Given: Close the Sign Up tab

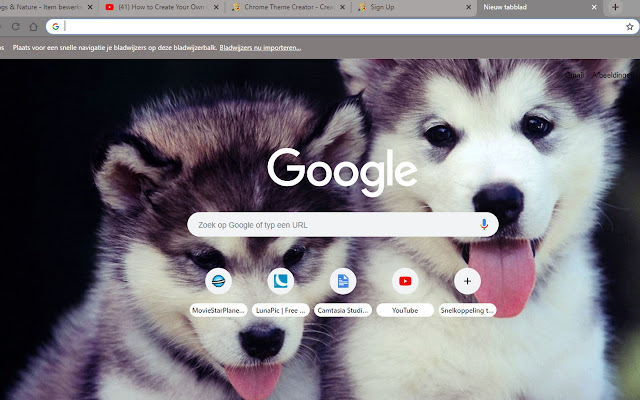Looking at the screenshot, I should [469, 7].
